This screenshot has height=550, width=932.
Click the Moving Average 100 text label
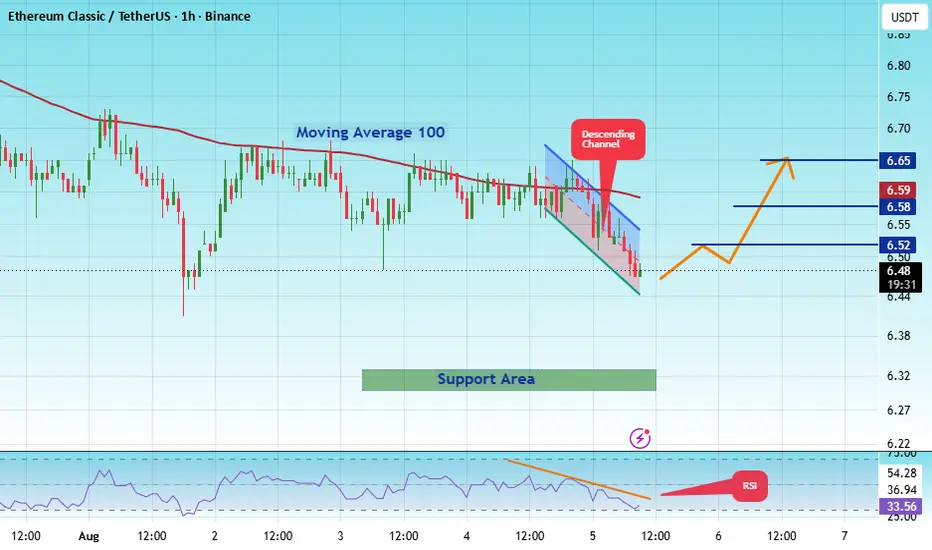[370, 133]
